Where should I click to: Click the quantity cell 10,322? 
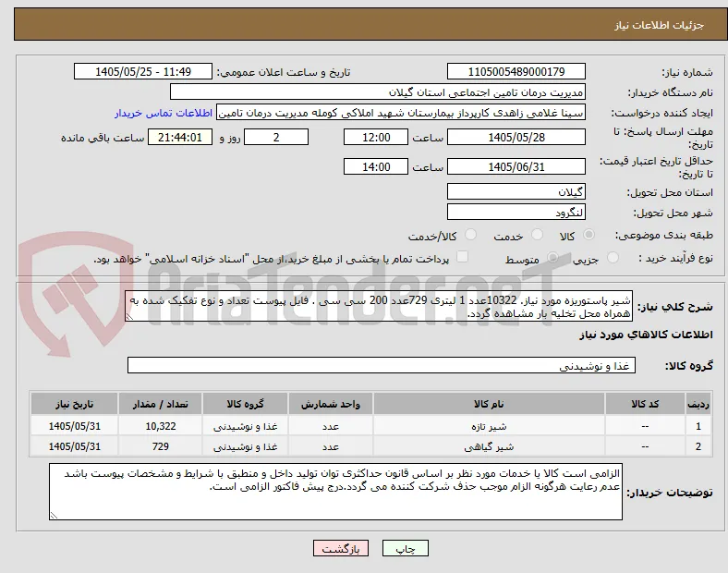pos(160,426)
